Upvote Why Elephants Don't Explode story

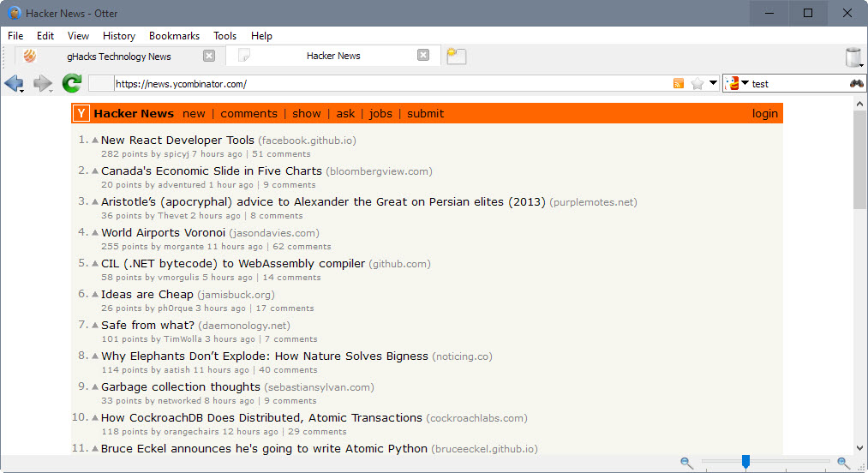(94, 356)
